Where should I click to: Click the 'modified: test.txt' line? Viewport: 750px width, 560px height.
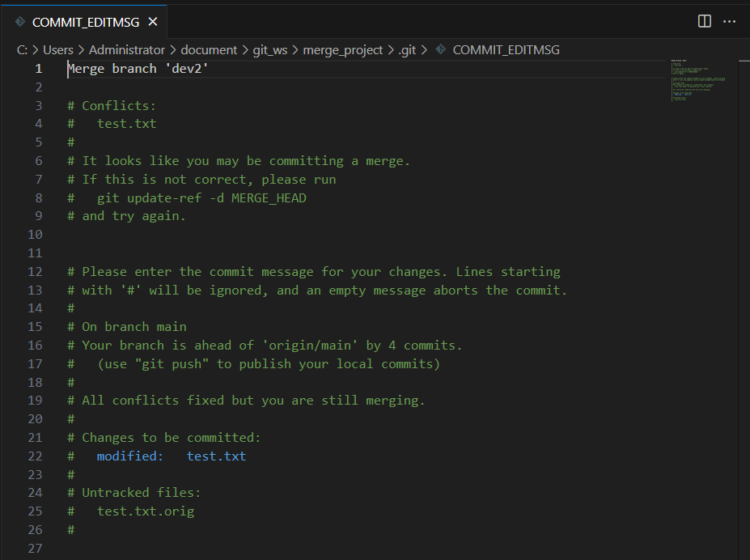(x=171, y=456)
